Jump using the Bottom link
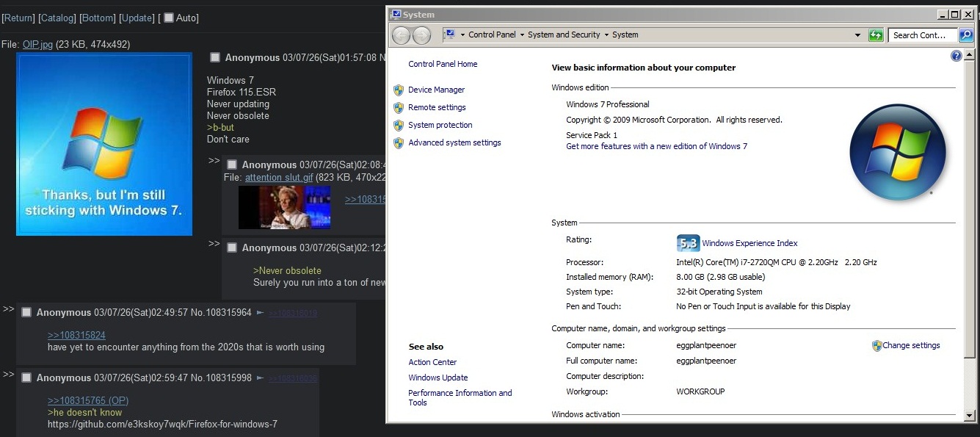The width and height of the screenshot is (980, 437). point(98,18)
